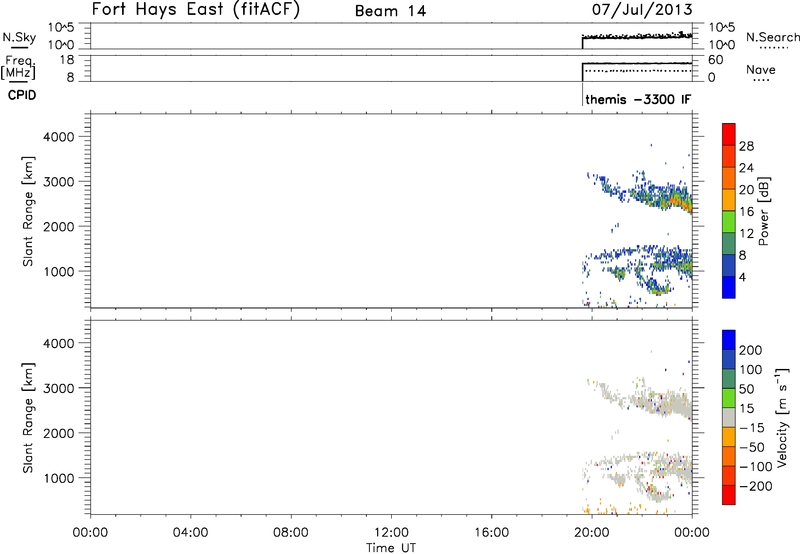Click the 'themis -3300 IF' text
This screenshot has width=800, height=554.
[638, 99]
